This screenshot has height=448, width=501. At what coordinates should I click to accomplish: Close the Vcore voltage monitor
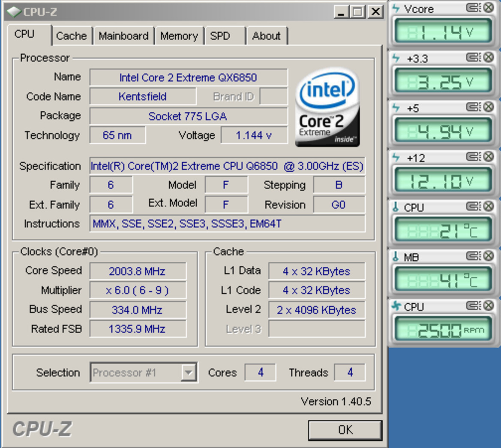pyautogui.click(x=488, y=8)
